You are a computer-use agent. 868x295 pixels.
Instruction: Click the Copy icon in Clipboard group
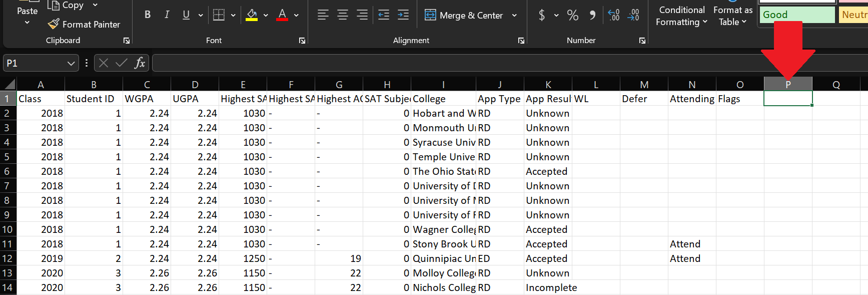coord(54,5)
